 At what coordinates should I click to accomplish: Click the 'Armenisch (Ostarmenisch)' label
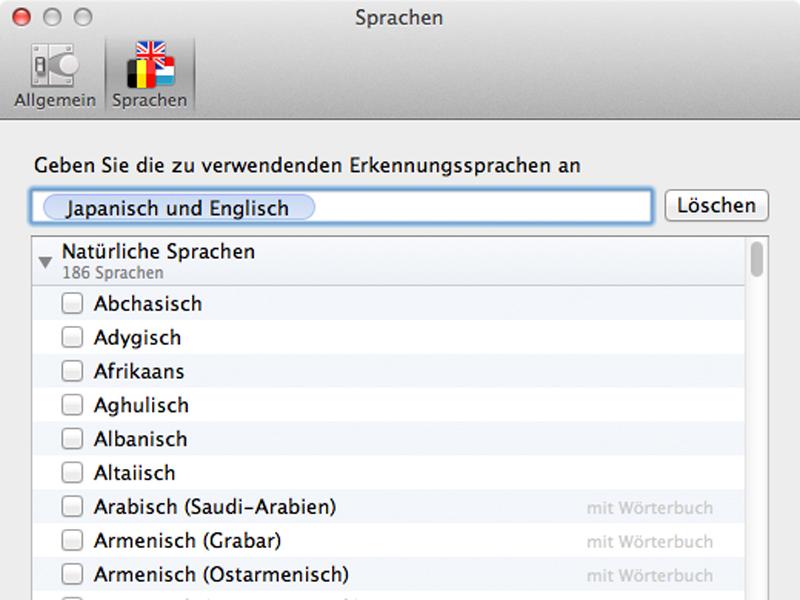click(x=221, y=574)
